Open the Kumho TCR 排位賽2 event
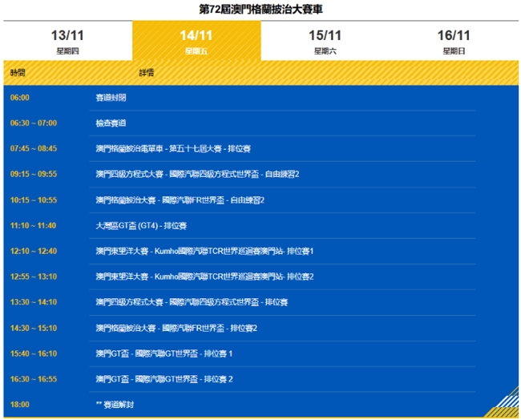 pyautogui.click(x=204, y=277)
